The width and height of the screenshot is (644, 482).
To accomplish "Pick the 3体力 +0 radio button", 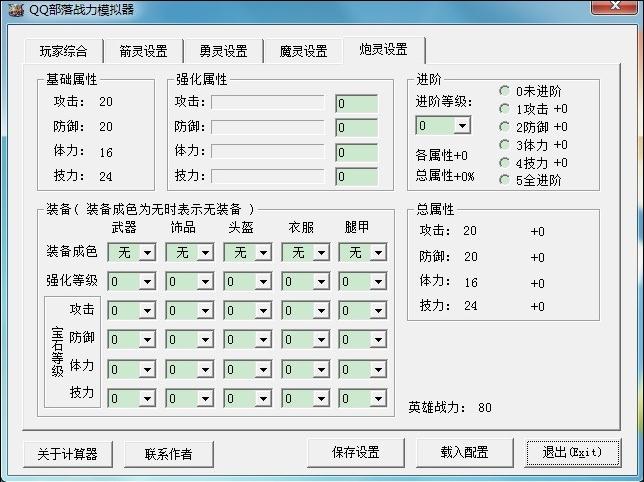I will [505, 145].
